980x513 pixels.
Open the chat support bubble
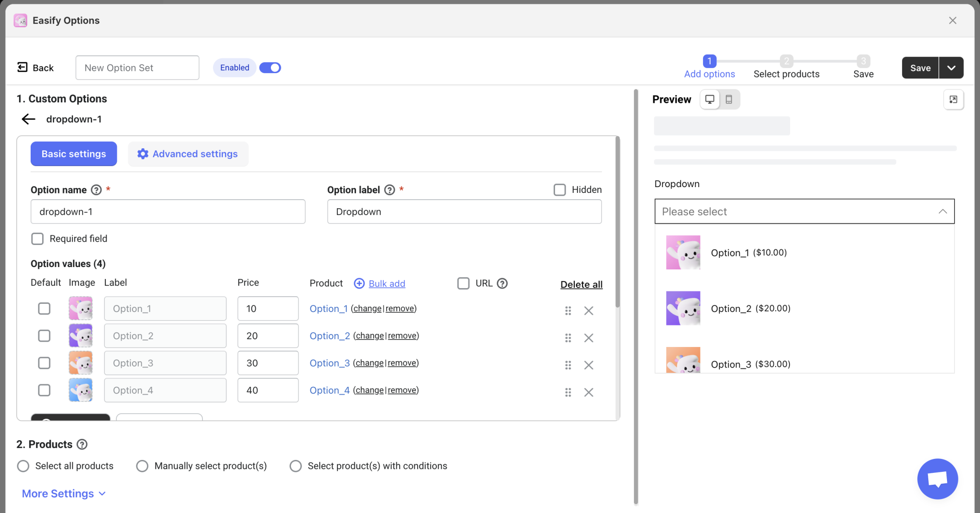(x=936, y=479)
